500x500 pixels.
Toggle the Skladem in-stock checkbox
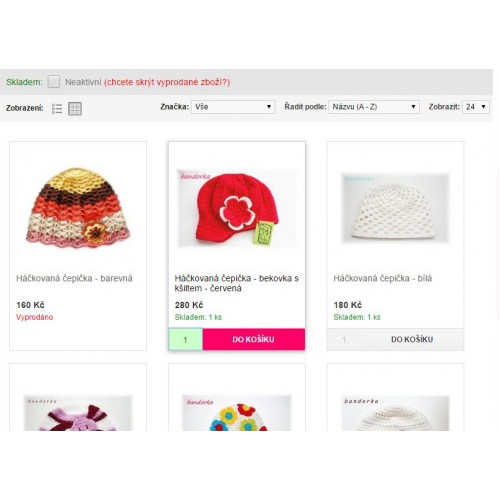click(x=54, y=82)
